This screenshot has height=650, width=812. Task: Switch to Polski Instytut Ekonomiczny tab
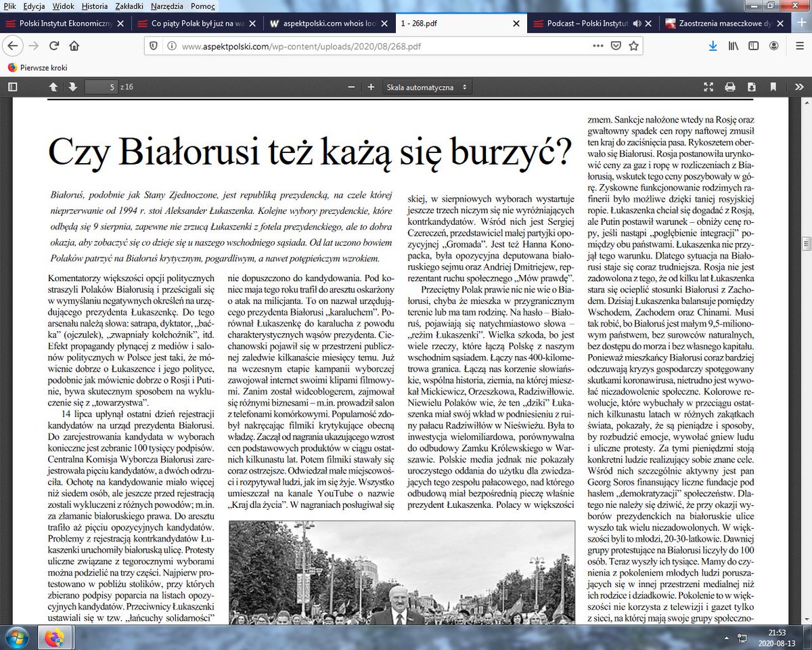tap(66, 23)
